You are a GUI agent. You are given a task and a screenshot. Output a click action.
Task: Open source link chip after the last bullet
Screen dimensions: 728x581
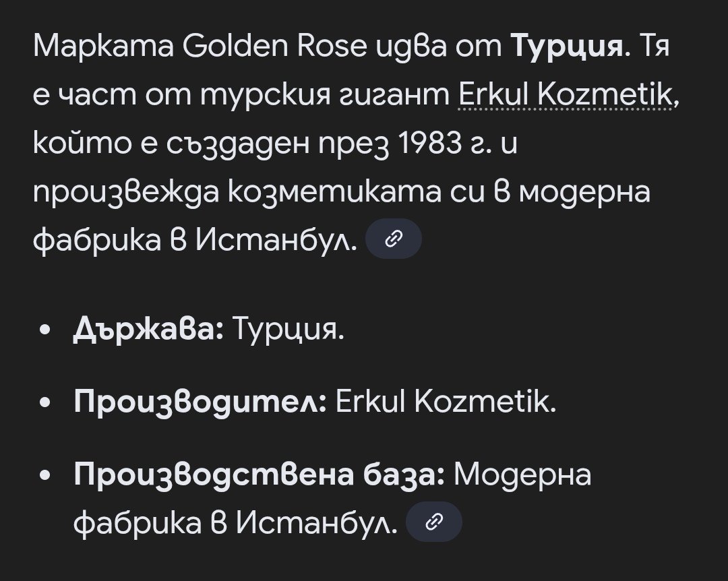435,522
